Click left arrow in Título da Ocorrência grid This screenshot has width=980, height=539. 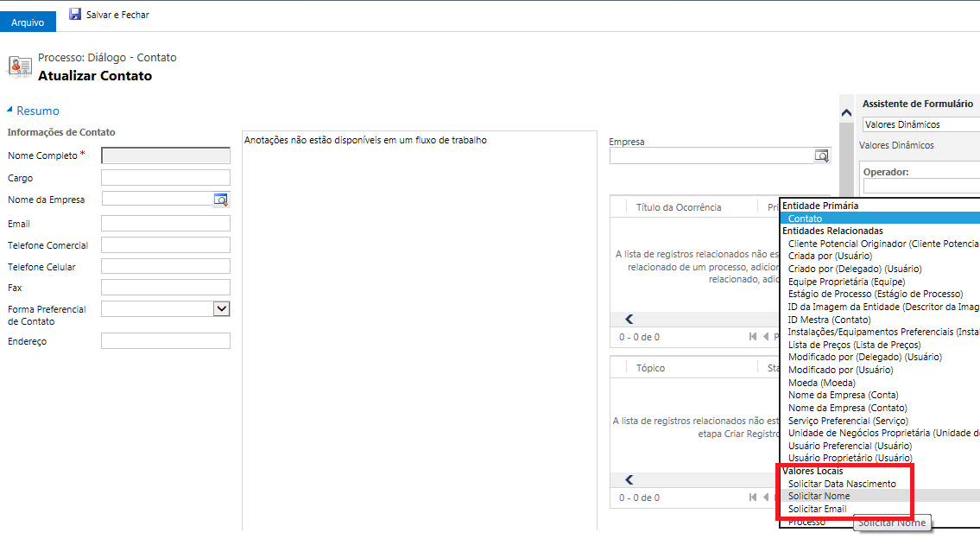pyautogui.click(x=629, y=319)
